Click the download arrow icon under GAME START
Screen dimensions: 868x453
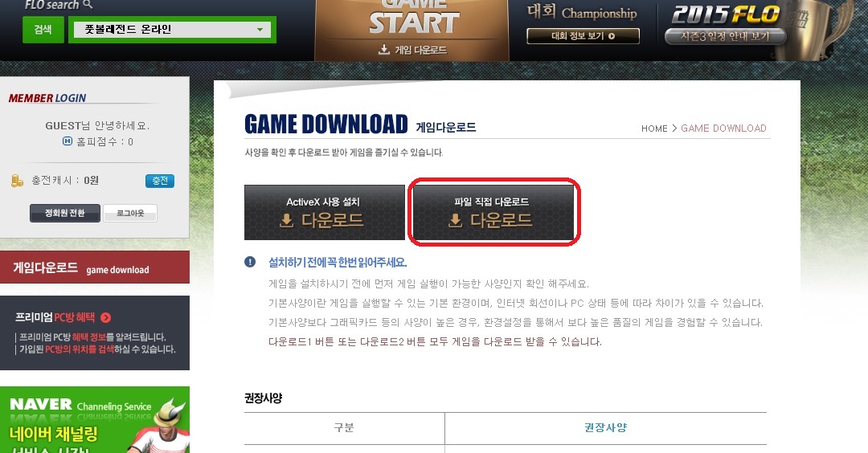click(x=383, y=50)
